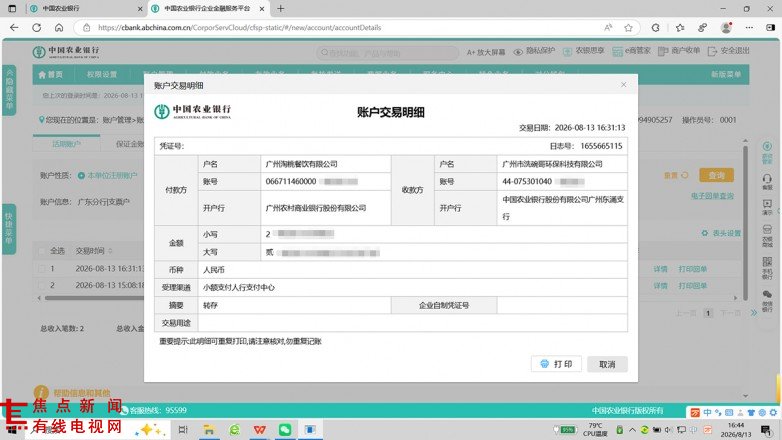Tick checkbox for transaction row 1

point(42,269)
